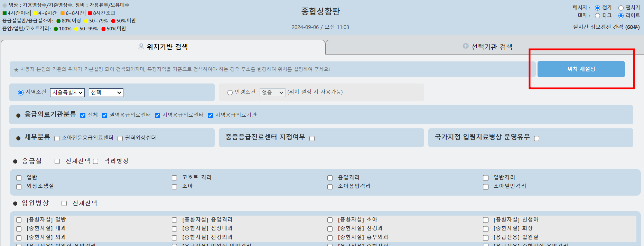Viewport: 644px width, 246px height.
Task: Check [중환자실] 신경과 checkbox
Action: (330, 229)
